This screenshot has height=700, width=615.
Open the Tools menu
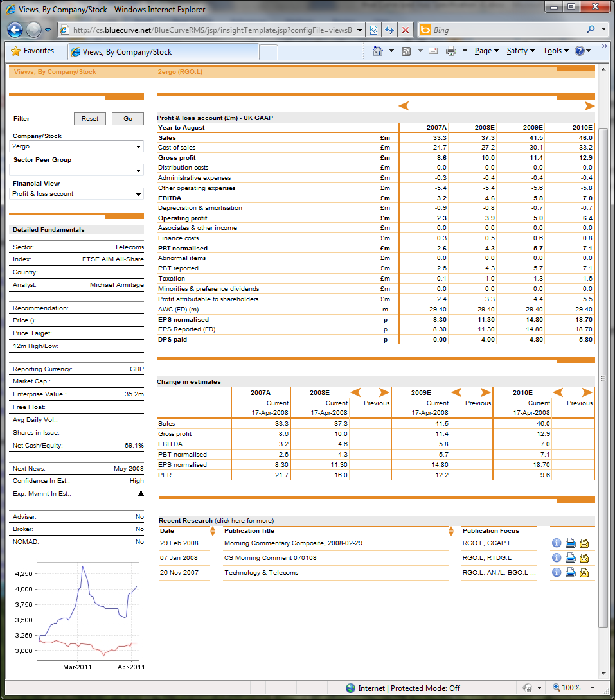coord(556,51)
